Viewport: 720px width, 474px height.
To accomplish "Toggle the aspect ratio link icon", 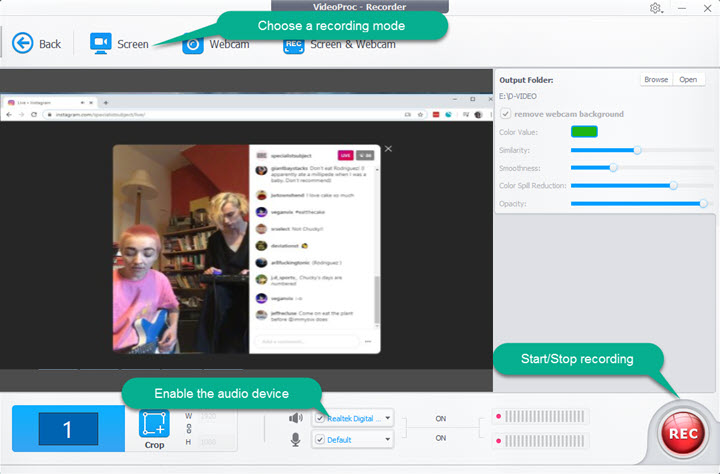I will point(188,429).
